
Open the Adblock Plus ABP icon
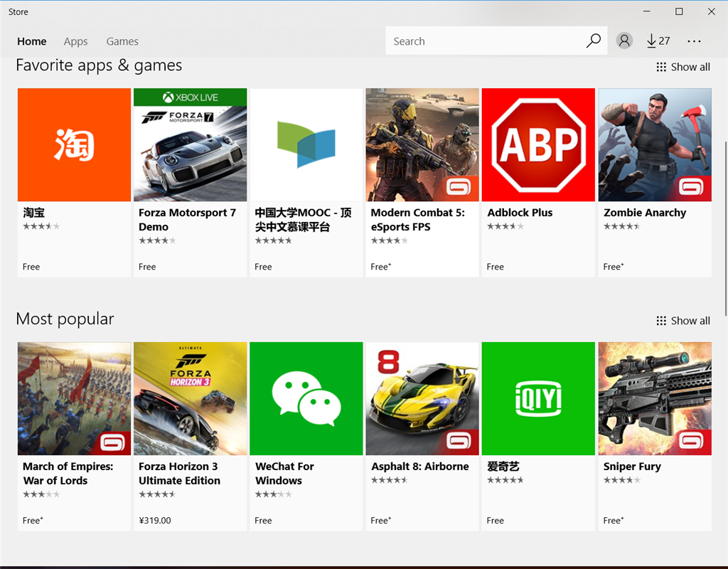(x=539, y=145)
